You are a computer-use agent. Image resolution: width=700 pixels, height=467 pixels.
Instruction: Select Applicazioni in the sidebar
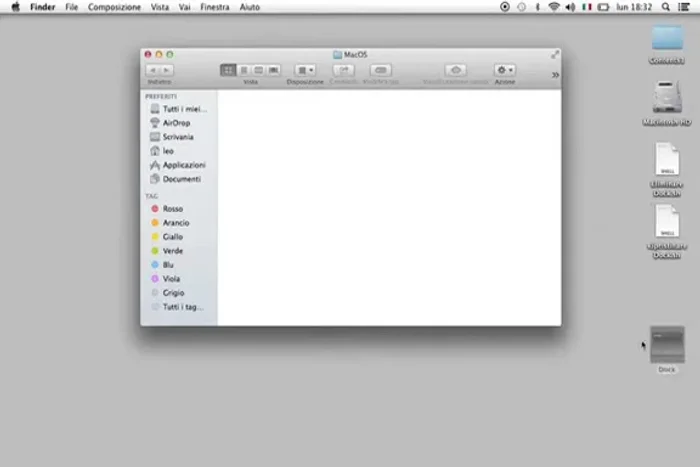click(184, 165)
